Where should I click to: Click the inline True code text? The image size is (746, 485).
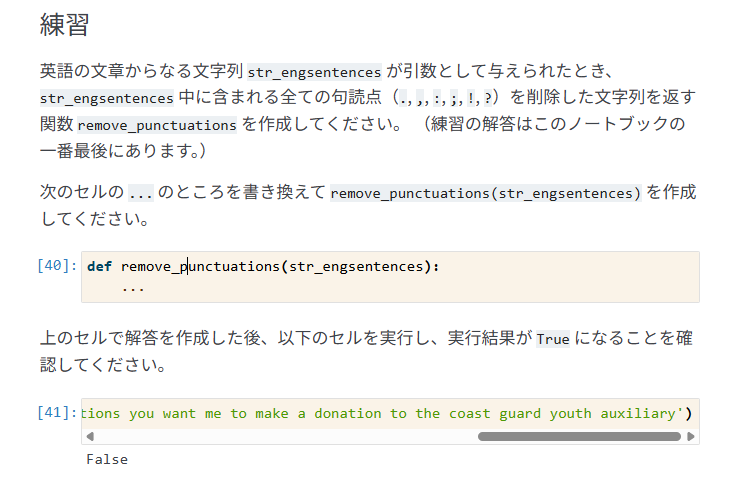(553, 339)
